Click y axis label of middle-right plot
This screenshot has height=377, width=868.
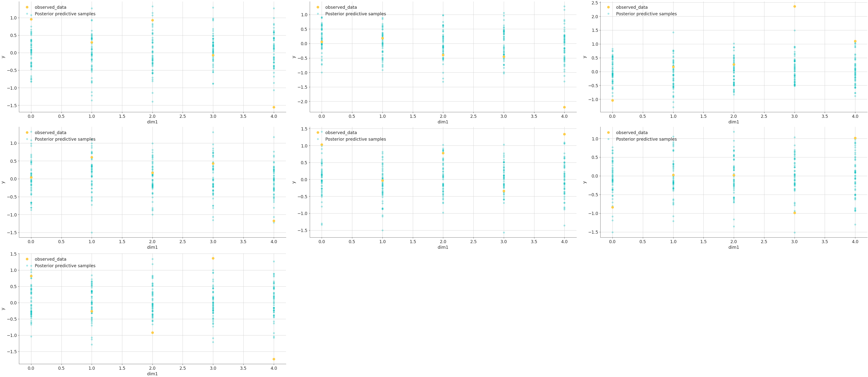click(585, 182)
